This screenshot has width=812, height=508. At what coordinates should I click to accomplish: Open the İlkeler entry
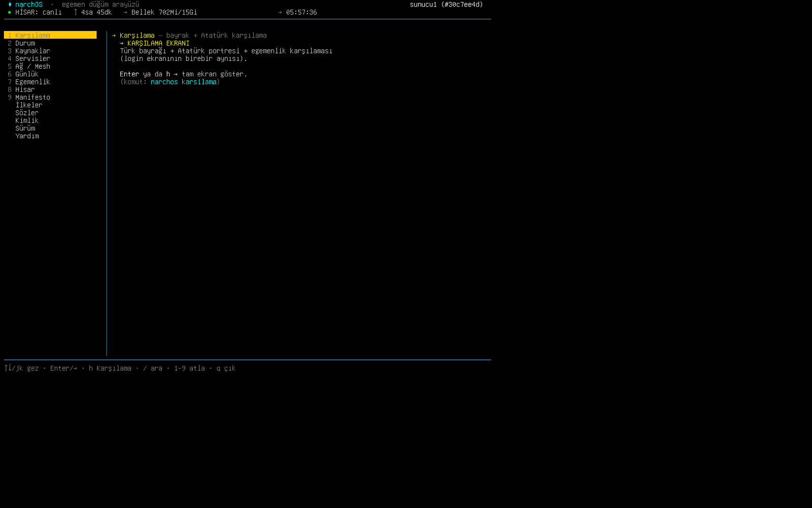29,105
